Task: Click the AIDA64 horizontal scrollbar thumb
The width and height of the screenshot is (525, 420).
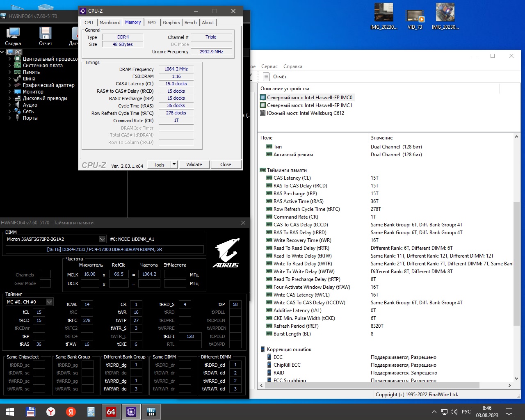Action: click(x=372, y=386)
